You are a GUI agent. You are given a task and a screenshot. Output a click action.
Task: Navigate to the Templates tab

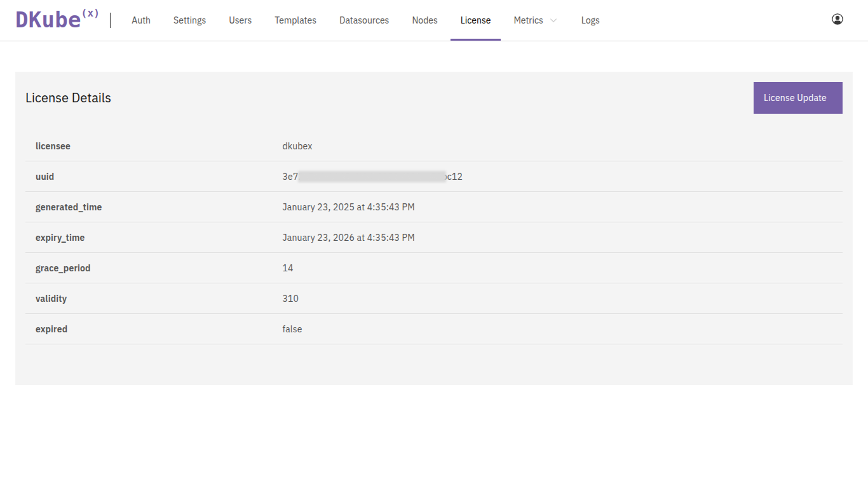click(295, 20)
